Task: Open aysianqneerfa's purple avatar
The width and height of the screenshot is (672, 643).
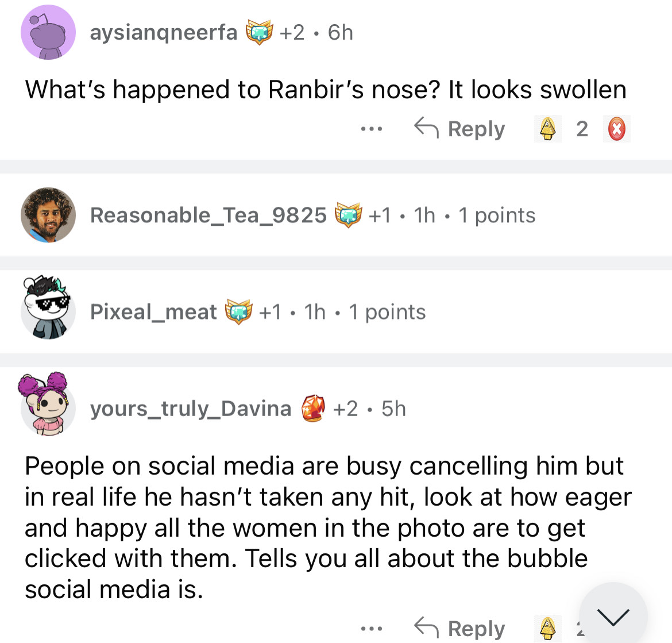Action: pyautogui.click(x=48, y=33)
